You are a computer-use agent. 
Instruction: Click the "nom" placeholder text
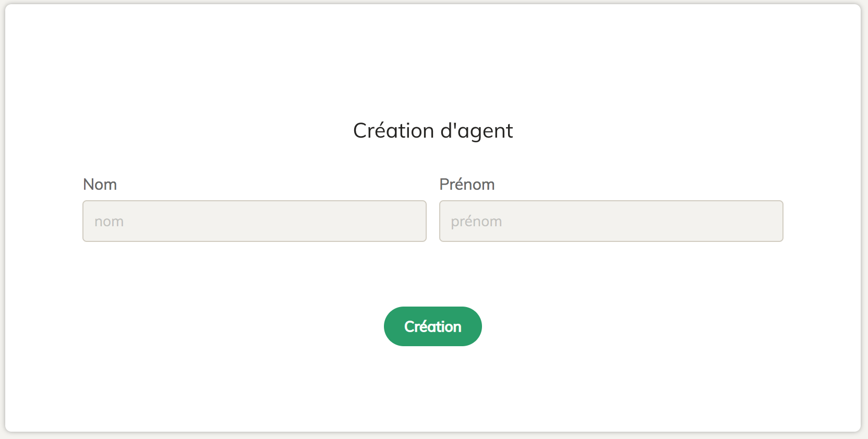coord(109,222)
